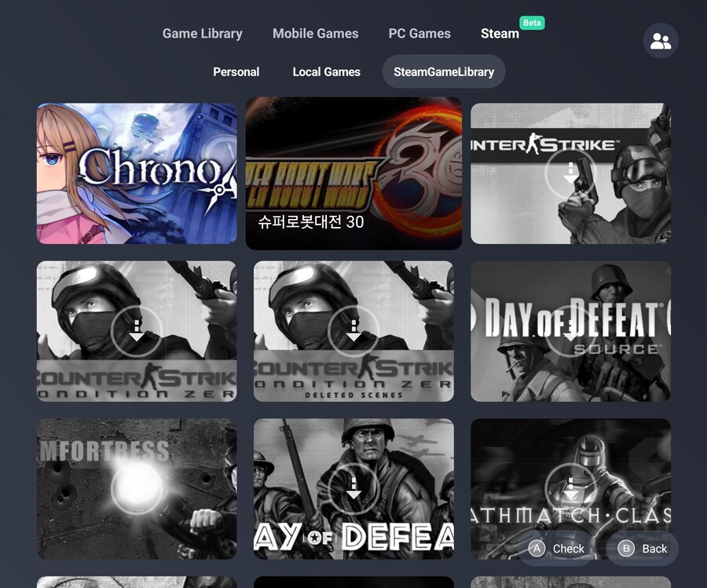The height and width of the screenshot is (588, 707).
Task: Open the Personal sub-tab
Action: (236, 71)
